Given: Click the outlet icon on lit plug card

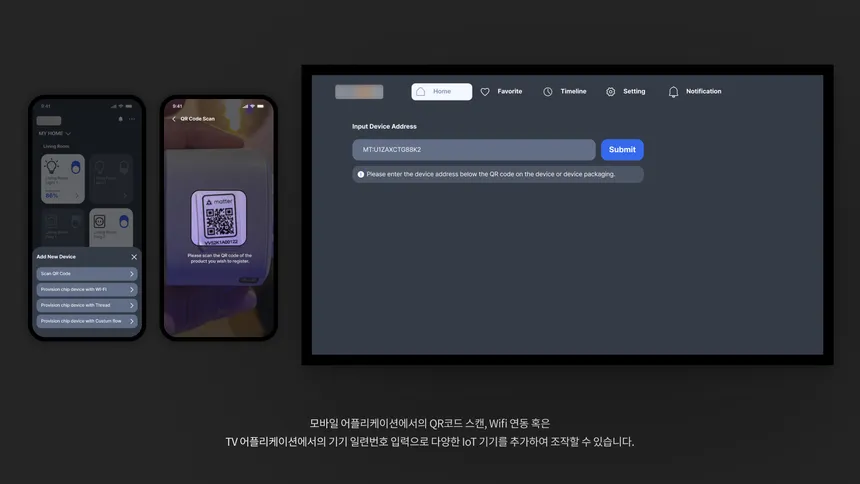Looking at the screenshot, I should click(99, 221).
